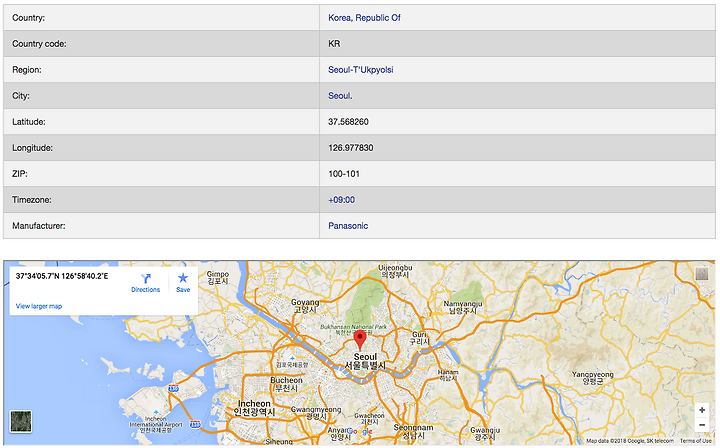
Task: Open the Street View thumbnail at the map's top right
Action: (702, 274)
